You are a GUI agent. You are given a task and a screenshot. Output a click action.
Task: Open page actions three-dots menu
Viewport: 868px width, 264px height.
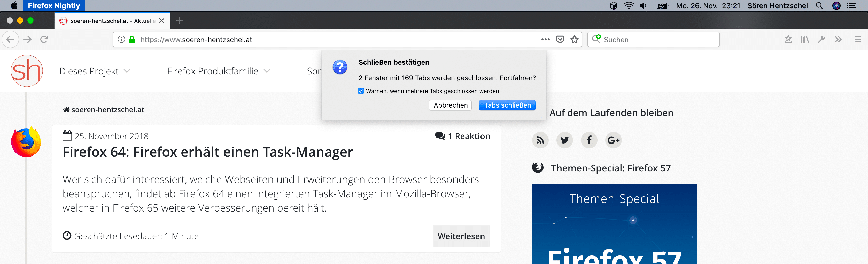545,40
